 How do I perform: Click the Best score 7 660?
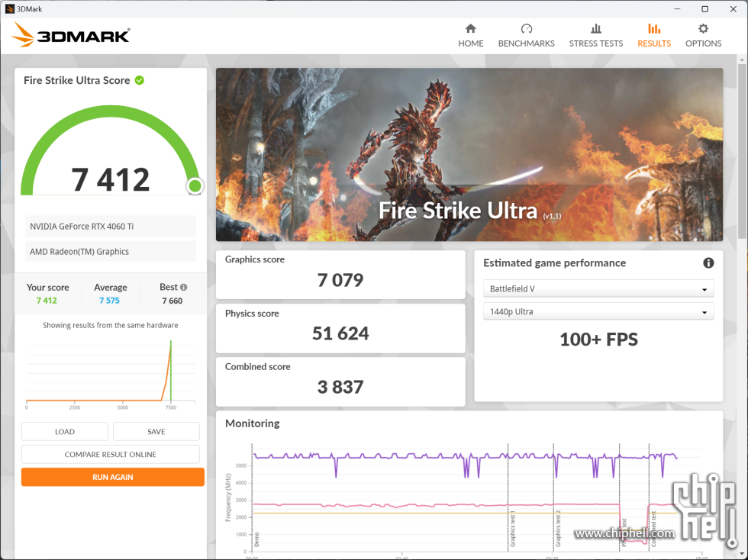[172, 301]
